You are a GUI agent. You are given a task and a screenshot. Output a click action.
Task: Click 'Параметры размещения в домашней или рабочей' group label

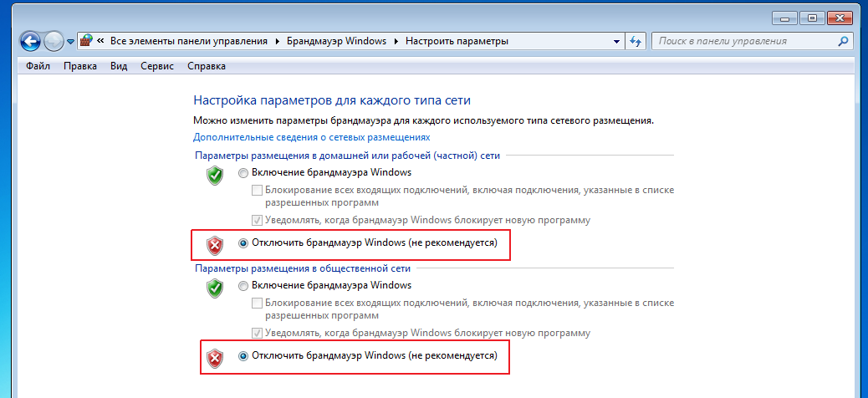348,156
